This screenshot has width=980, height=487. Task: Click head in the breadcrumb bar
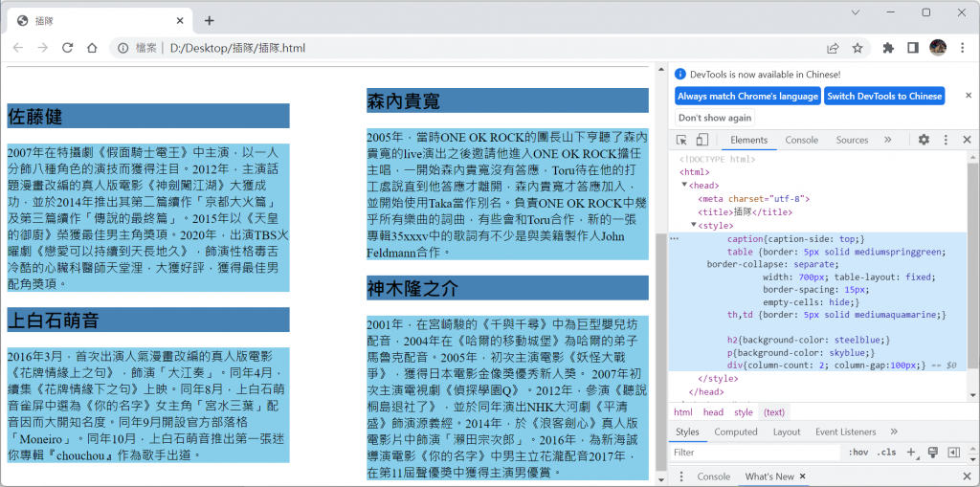(712, 412)
